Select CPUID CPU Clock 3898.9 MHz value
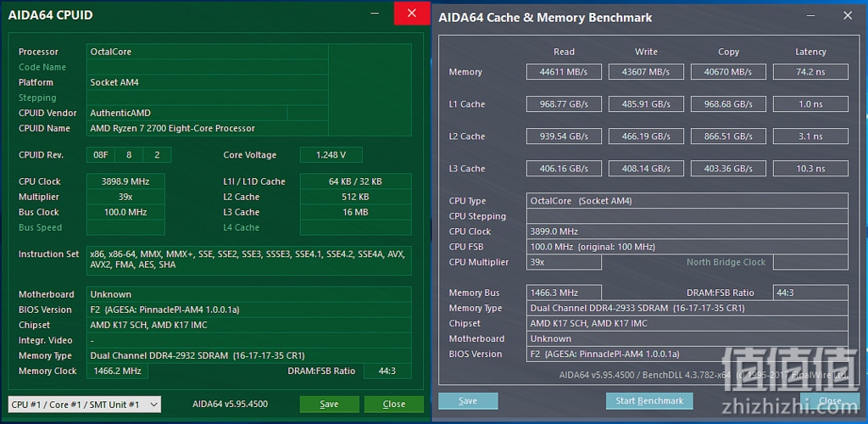 tap(125, 181)
